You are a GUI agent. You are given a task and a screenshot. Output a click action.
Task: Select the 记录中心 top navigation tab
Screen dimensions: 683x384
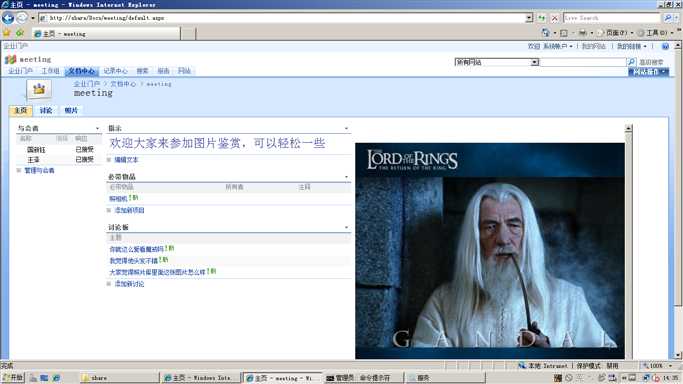click(x=115, y=71)
